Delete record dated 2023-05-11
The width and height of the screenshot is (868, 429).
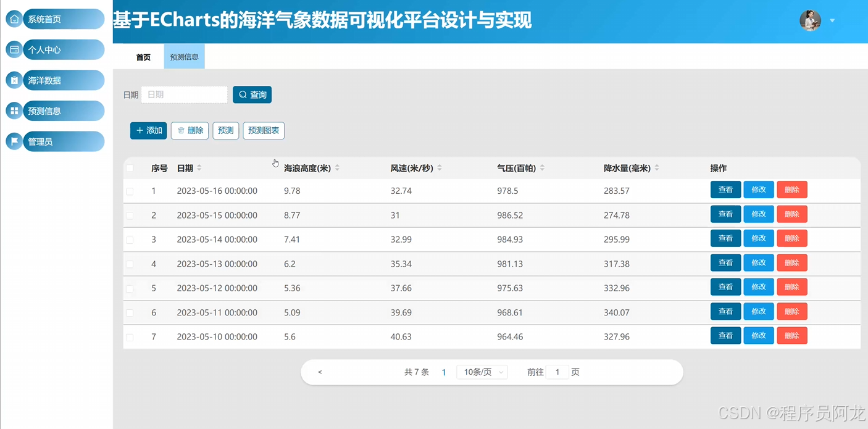[x=792, y=312]
